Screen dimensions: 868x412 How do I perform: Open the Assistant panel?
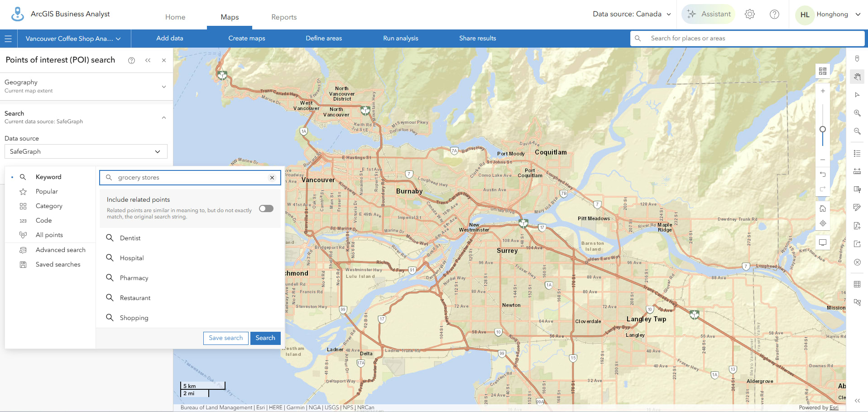[708, 14]
